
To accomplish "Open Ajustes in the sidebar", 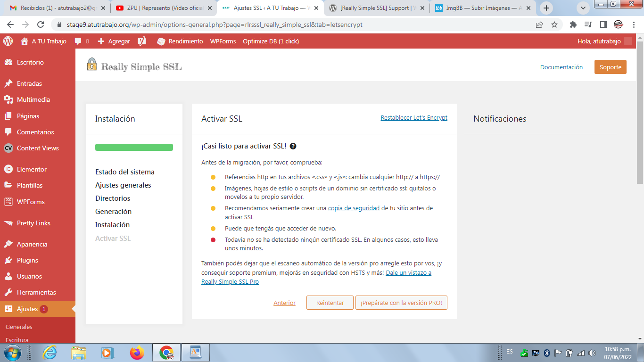I will point(38,309).
